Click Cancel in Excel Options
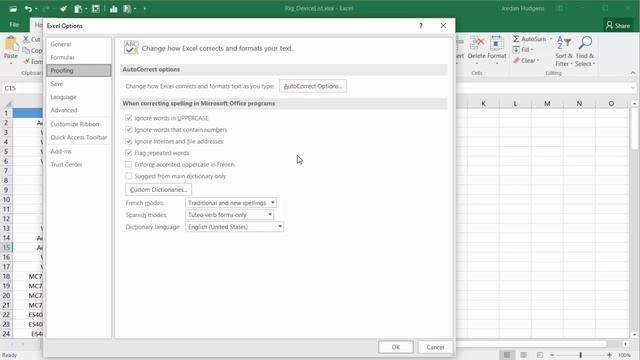 (x=435, y=347)
